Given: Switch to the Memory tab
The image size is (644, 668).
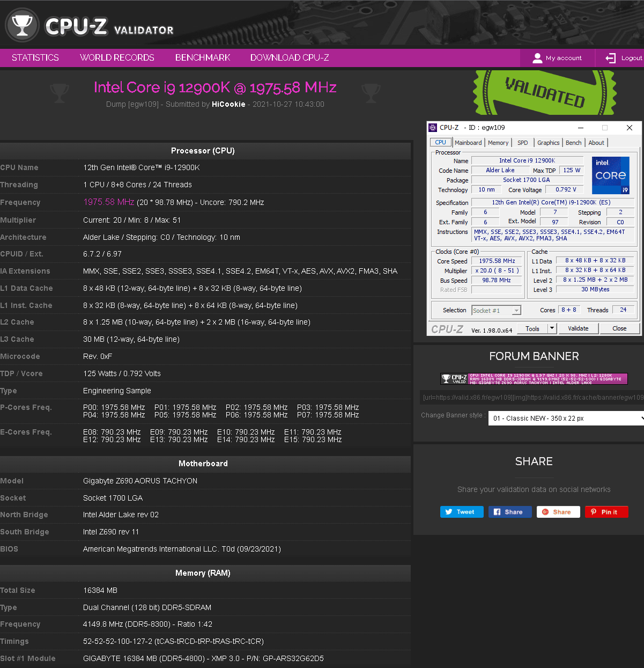Looking at the screenshot, I should pyautogui.click(x=498, y=143).
